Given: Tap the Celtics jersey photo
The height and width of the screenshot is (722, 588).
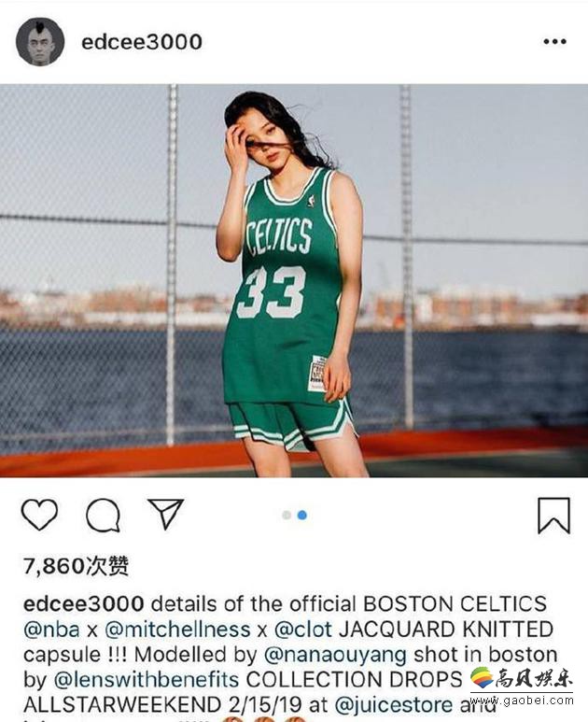Looking at the screenshot, I should click(x=294, y=280).
